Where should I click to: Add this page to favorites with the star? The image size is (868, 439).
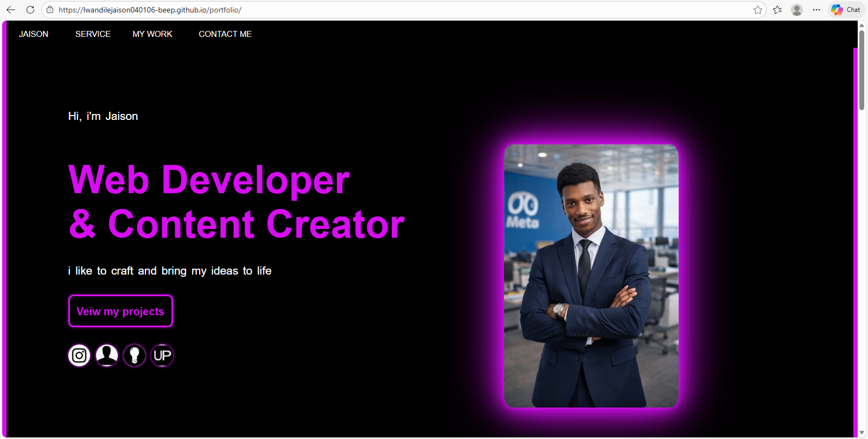[758, 10]
